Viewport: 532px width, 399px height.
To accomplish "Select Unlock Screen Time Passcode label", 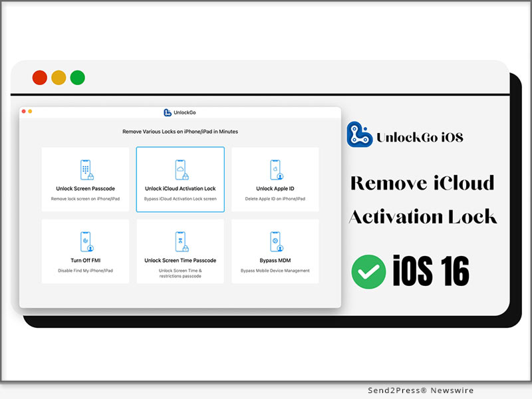I will click(180, 261).
